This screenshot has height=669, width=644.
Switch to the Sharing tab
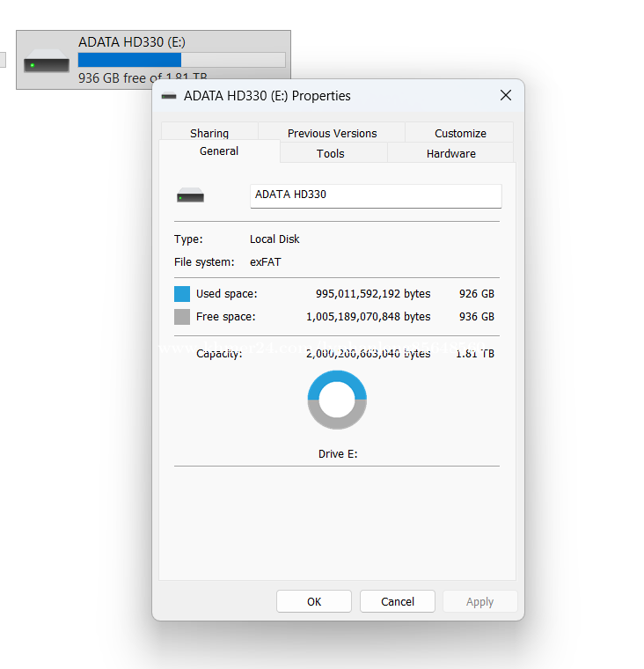pyautogui.click(x=209, y=133)
